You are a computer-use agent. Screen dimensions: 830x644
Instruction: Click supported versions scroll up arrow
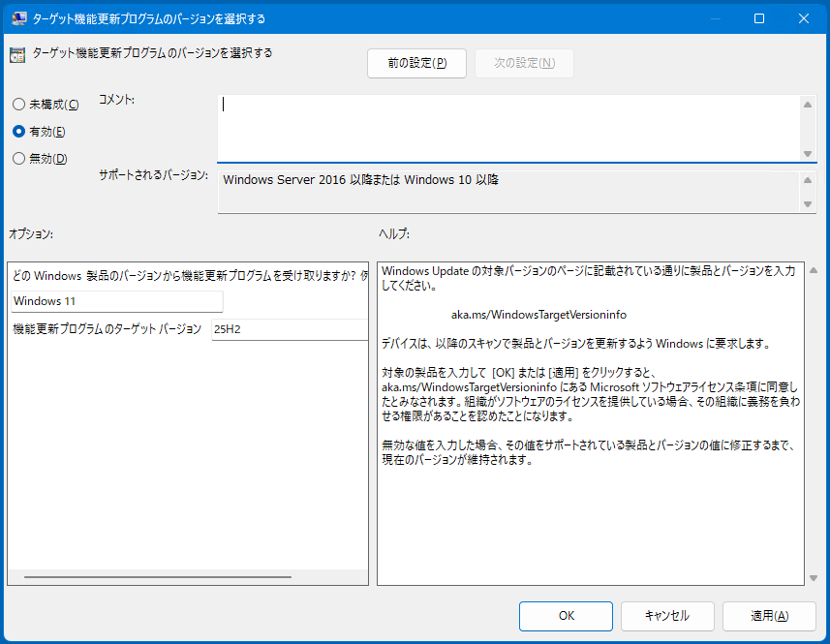tap(808, 180)
